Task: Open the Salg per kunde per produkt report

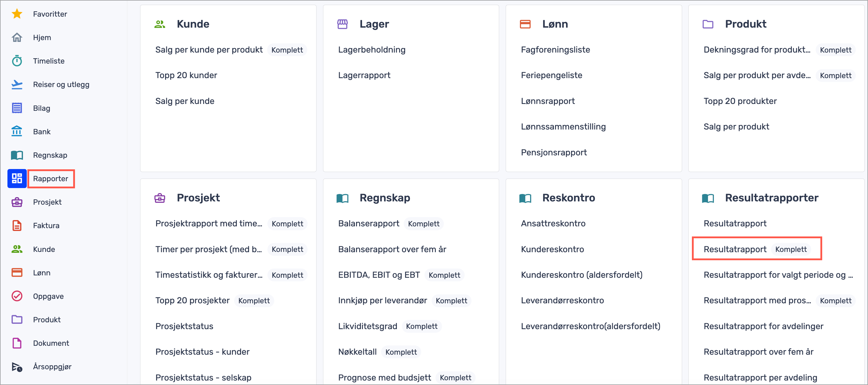Action: pyautogui.click(x=209, y=50)
